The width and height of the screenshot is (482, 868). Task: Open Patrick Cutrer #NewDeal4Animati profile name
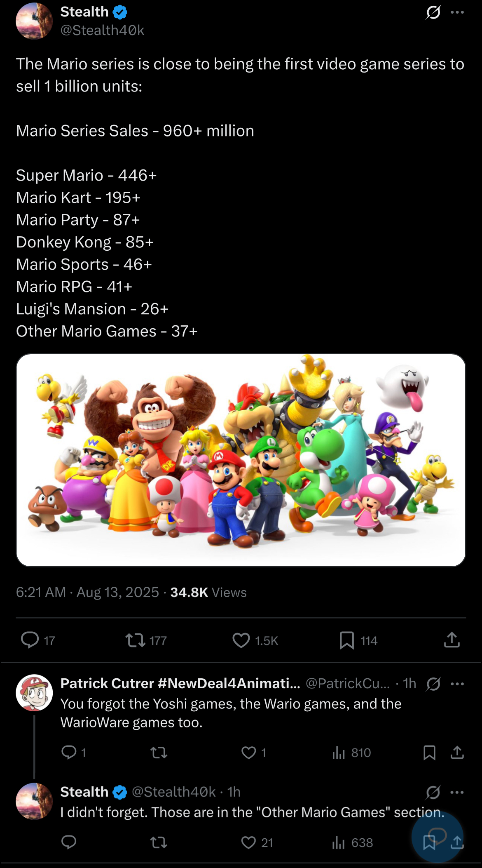tap(180, 683)
